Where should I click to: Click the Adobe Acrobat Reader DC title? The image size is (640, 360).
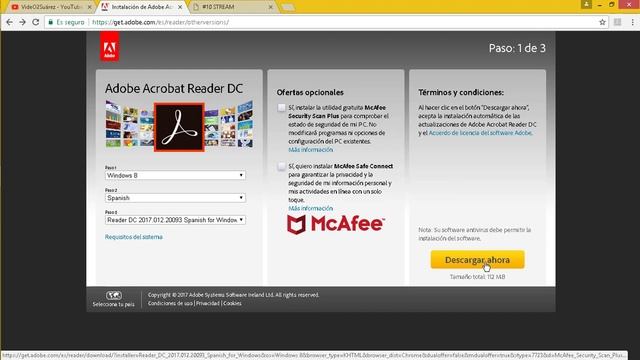click(174, 88)
